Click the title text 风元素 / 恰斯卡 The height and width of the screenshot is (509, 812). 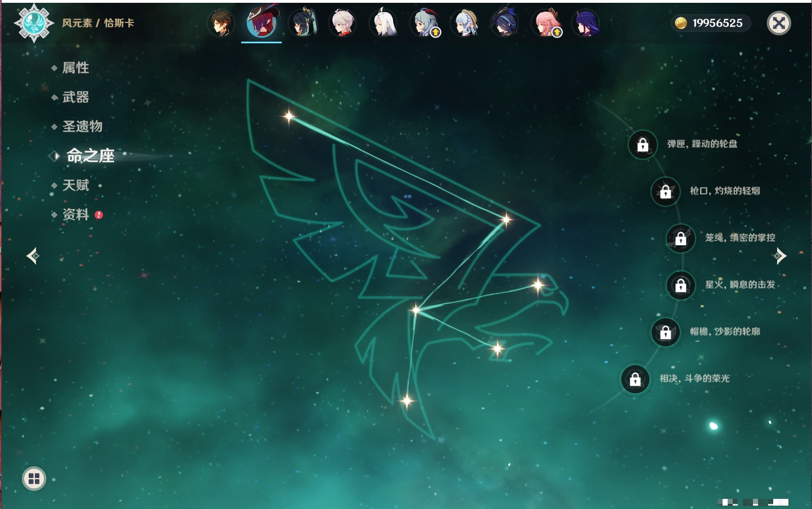[98, 23]
